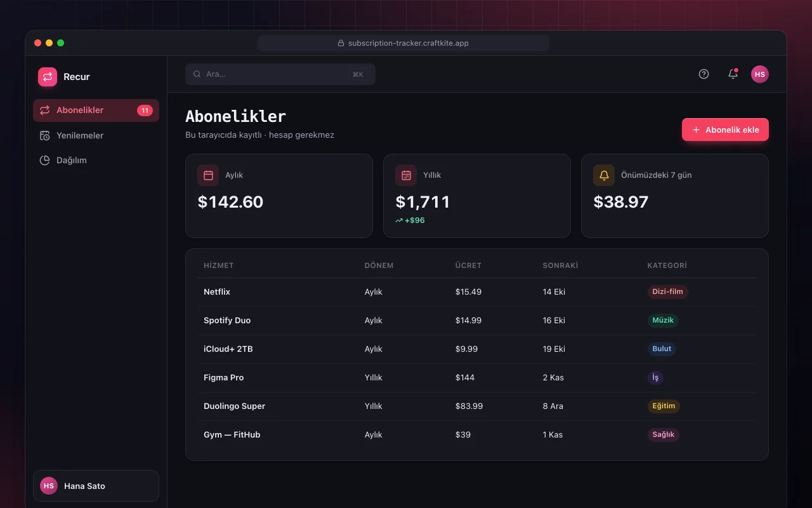812x508 pixels.
Task: Click the calendar icon on Aylık card
Action: click(x=208, y=175)
